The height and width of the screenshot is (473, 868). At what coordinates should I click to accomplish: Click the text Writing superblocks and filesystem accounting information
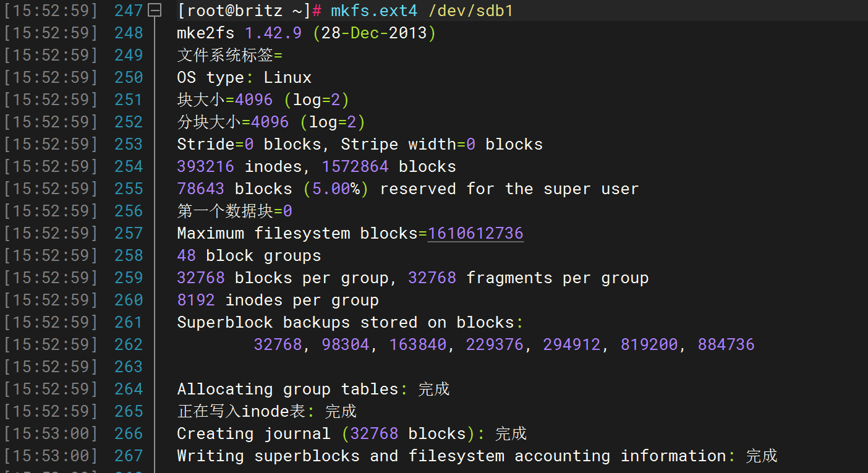[452, 456]
